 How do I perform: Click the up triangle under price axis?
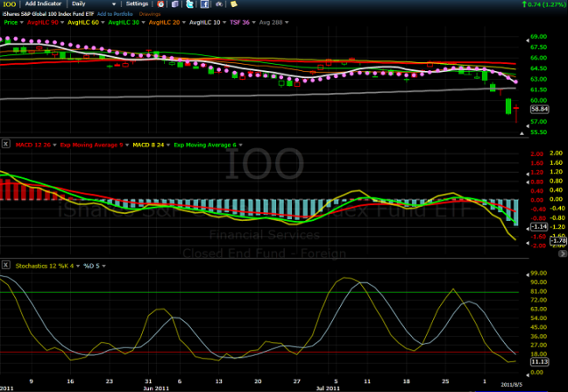[x=522, y=133]
